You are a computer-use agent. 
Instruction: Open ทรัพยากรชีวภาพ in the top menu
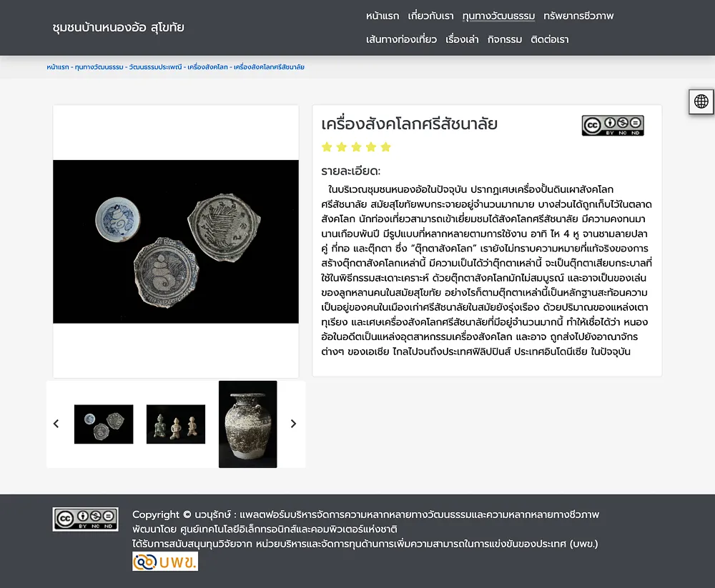(578, 16)
